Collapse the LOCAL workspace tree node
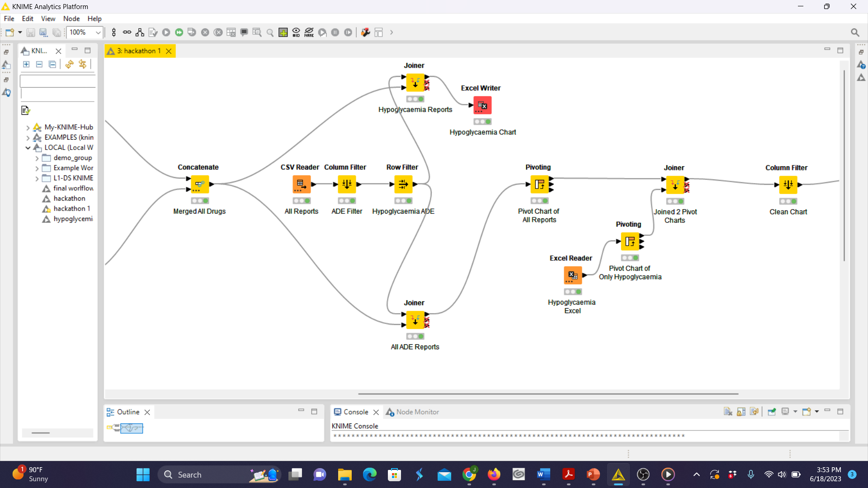This screenshot has width=868, height=488. (x=28, y=148)
